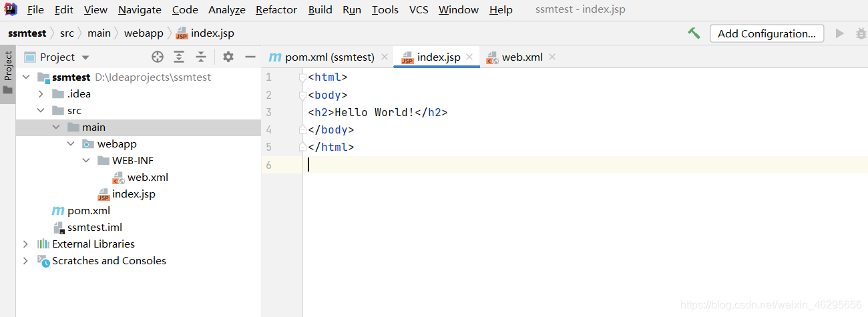Screen dimensions: 868x317
Task: Toggle the Project tool window side tab
Action: pos(8,73)
